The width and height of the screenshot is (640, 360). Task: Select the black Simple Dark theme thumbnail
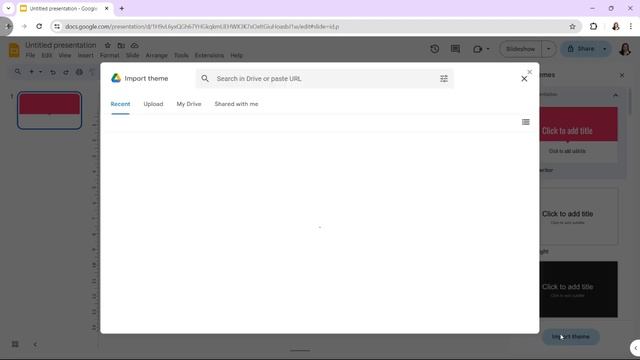[578, 289]
